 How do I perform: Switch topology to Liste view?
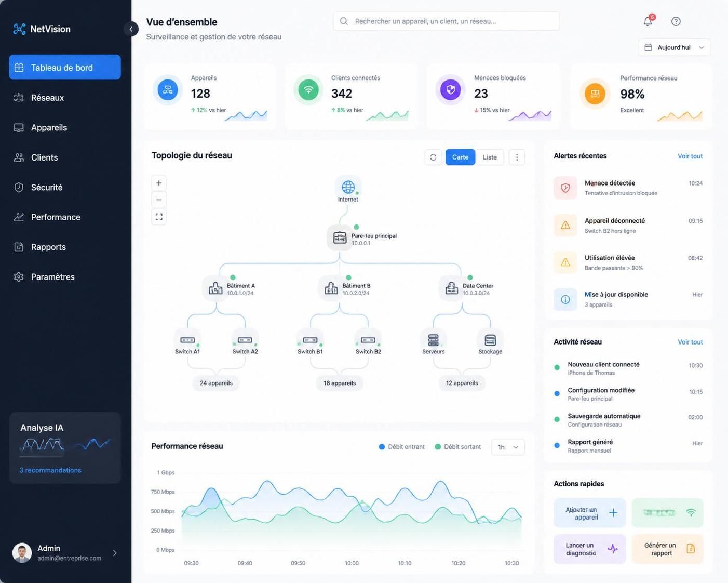click(490, 157)
